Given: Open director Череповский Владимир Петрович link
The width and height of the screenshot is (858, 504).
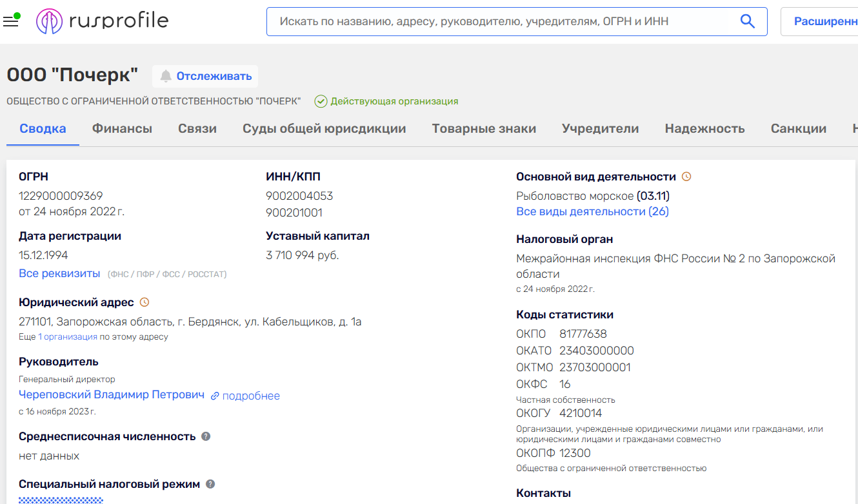Looking at the screenshot, I should (x=112, y=394).
